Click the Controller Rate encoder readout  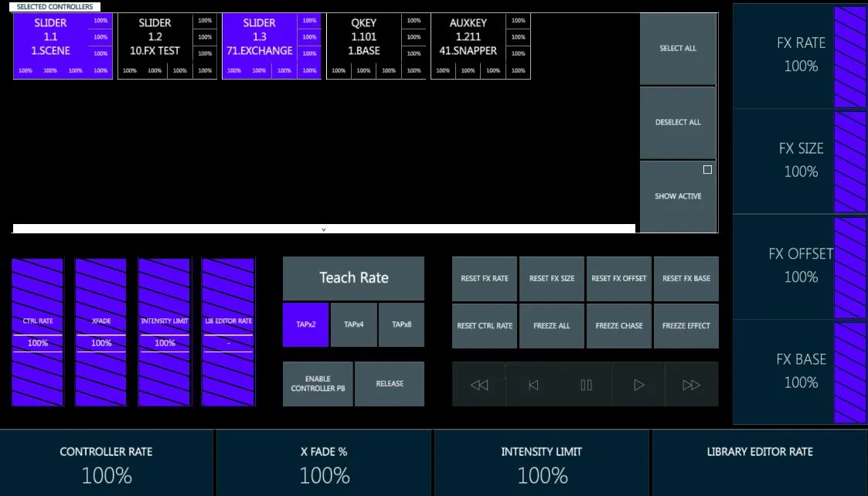click(107, 464)
